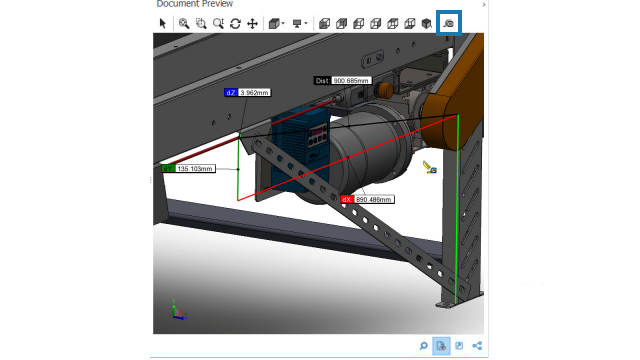This screenshot has height=360, width=640.
Task: Click the XYZ coordinate triad
Action: (179, 310)
